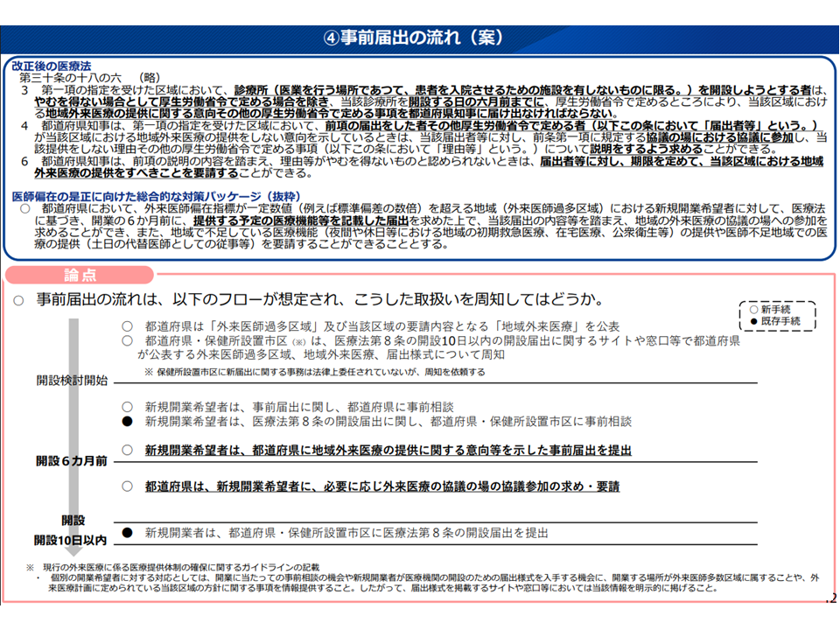The image size is (840, 630).
Task: Click the filled bullet before 開設届出に関し事前相談 line
Action: (127, 422)
